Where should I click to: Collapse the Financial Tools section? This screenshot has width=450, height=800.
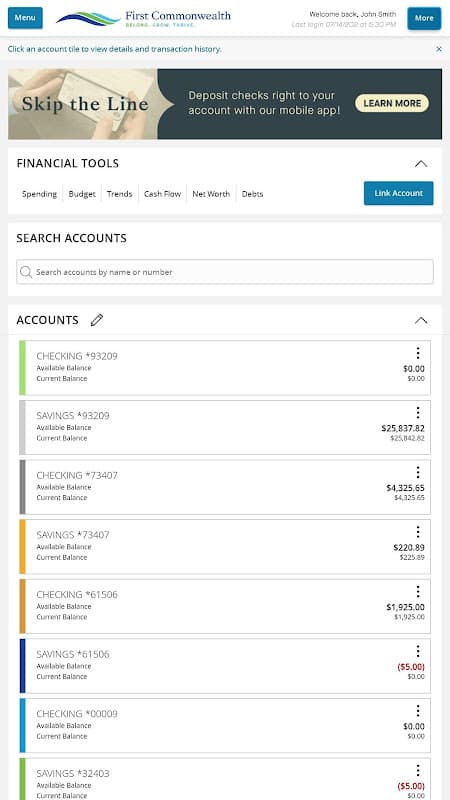421,164
